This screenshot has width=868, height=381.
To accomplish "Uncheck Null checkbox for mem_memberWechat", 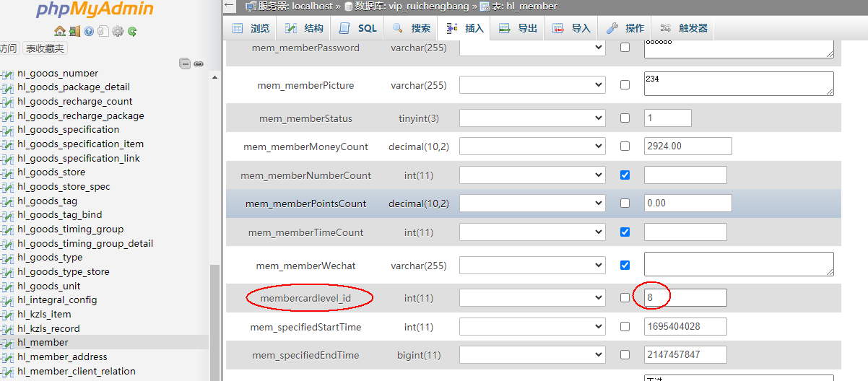I will tap(625, 265).
